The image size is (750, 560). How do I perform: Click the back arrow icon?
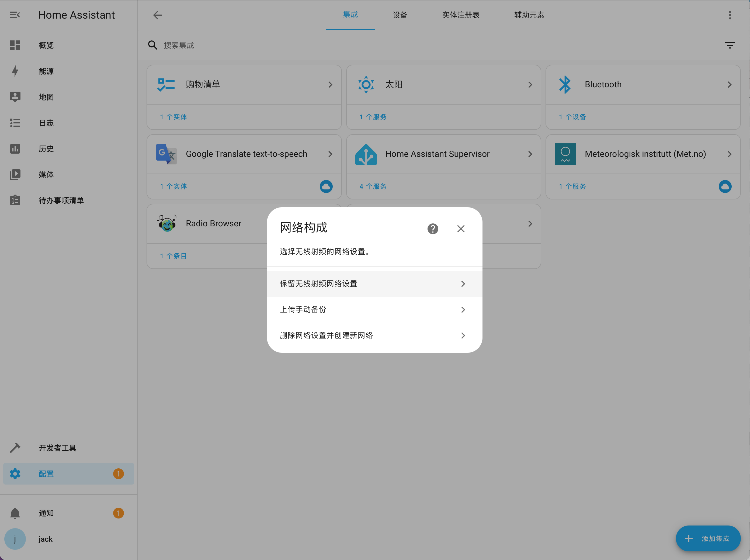157,15
